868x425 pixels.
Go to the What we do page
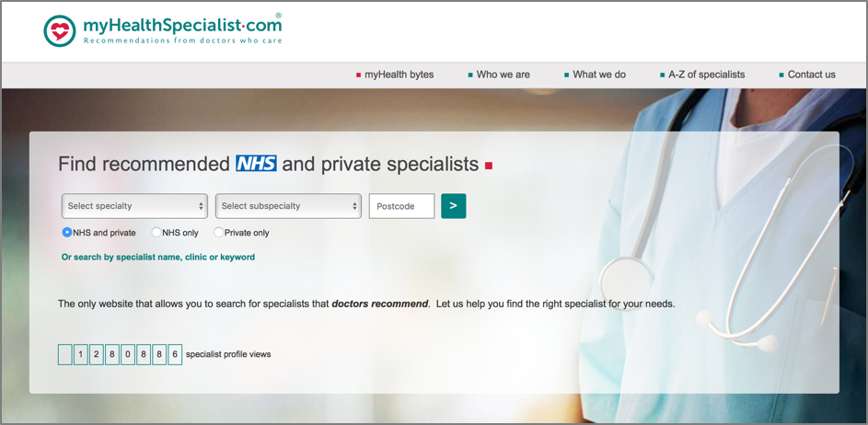599,75
